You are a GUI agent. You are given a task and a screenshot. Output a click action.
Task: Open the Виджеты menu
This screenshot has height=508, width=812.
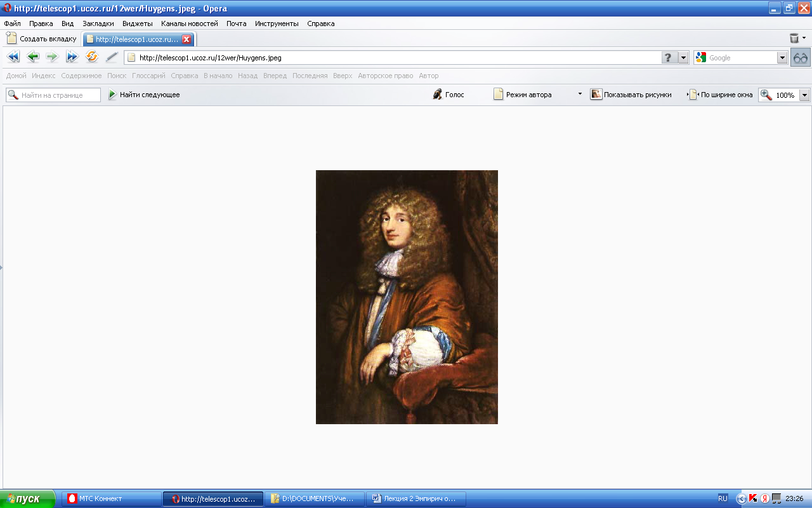tap(138, 23)
